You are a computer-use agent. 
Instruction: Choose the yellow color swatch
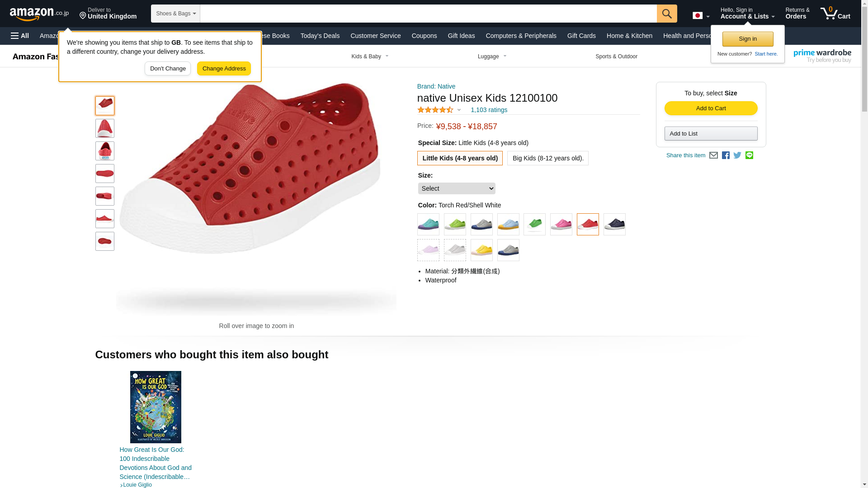pyautogui.click(x=481, y=250)
